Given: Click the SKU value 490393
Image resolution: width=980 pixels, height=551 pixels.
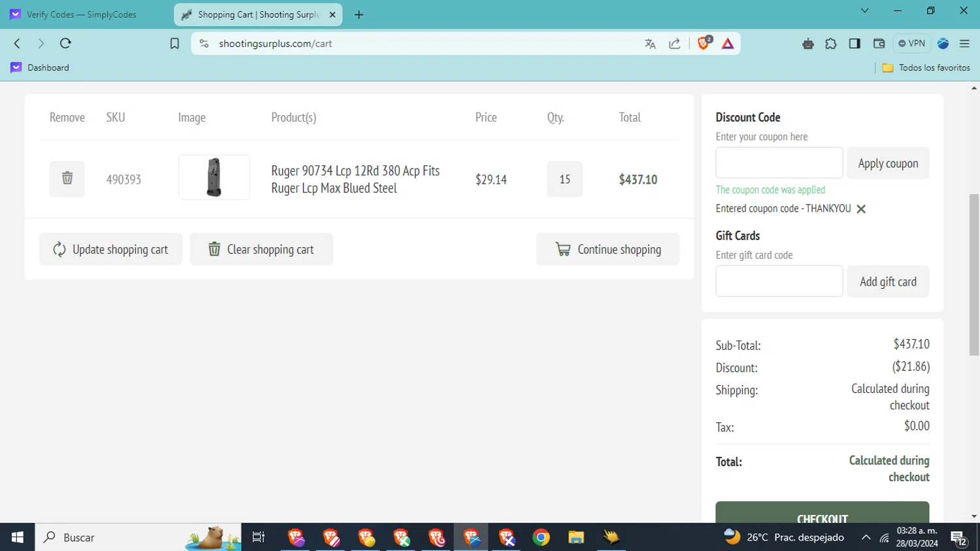Looking at the screenshot, I should pos(123,179).
